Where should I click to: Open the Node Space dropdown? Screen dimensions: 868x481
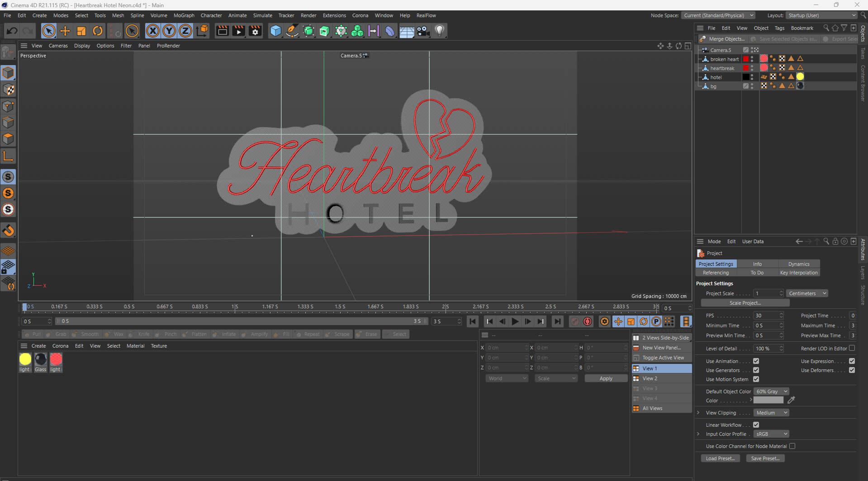coord(718,15)
